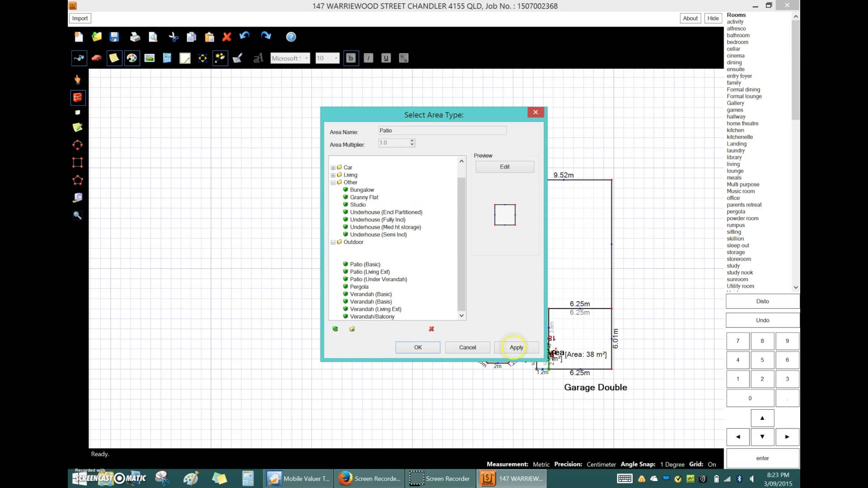Click the red X delete toolbar icon
Viewport: 868px width, 488px height.
click(x=227, y=37)
